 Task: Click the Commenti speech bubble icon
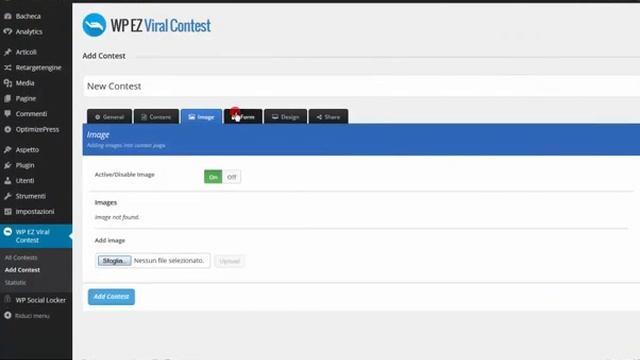(x=7, y=113)
